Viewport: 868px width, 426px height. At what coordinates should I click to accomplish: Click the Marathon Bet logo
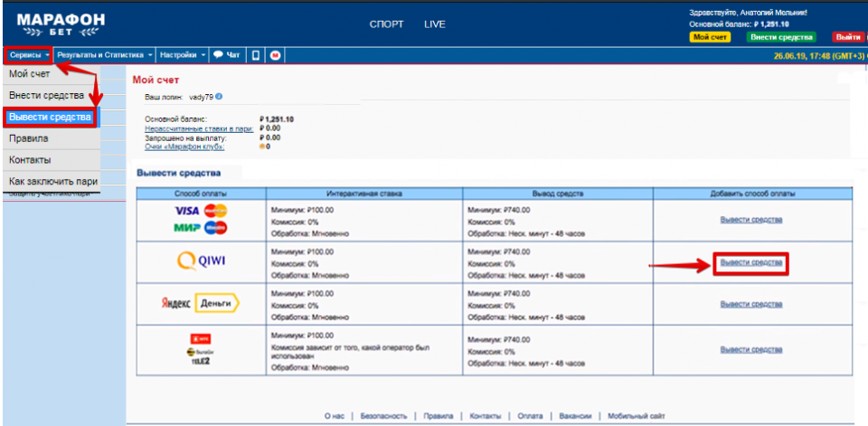(61, 24)
